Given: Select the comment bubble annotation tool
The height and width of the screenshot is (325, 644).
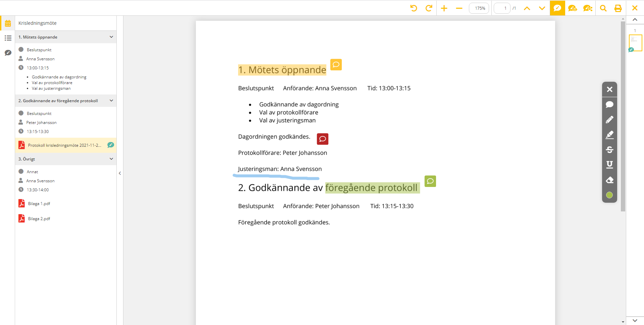Looking at the screenshot, I should pyautogui.click(x=609, y=105).
